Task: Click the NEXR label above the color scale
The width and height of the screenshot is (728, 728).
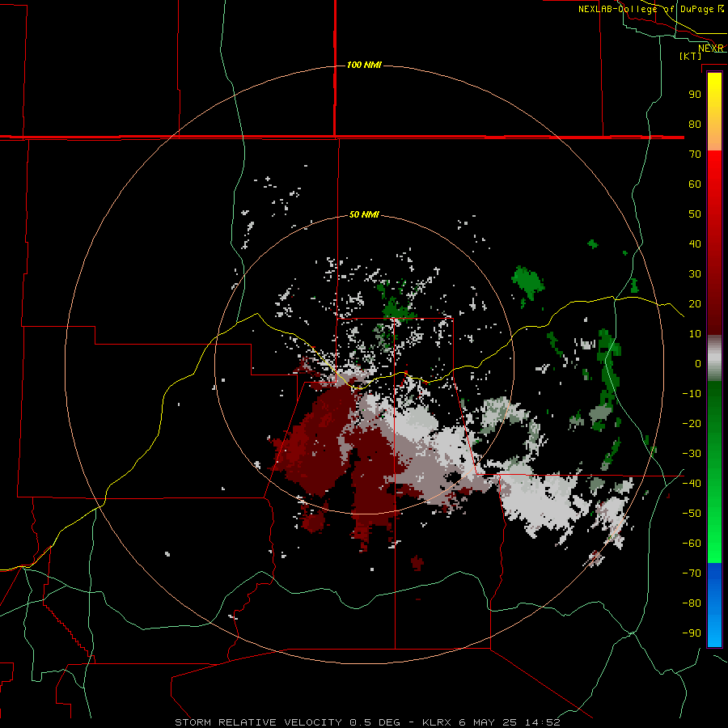Action: point(711,49)
